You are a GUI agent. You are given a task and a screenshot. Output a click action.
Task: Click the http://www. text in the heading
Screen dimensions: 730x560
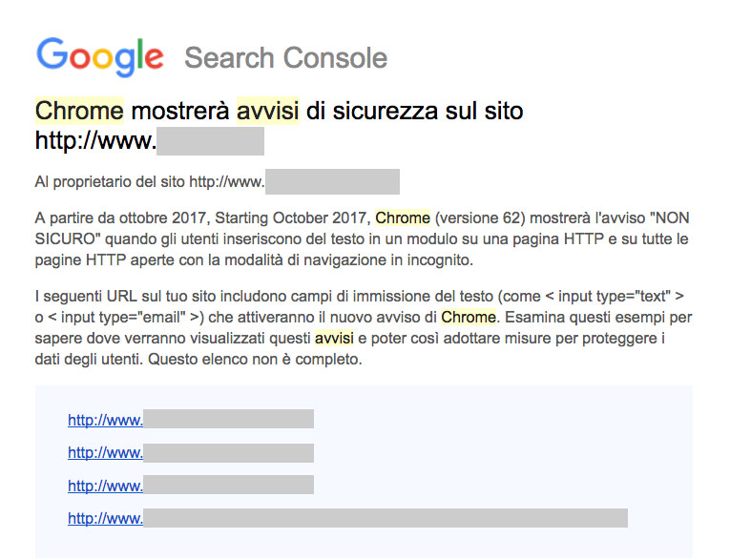point(96,140)
